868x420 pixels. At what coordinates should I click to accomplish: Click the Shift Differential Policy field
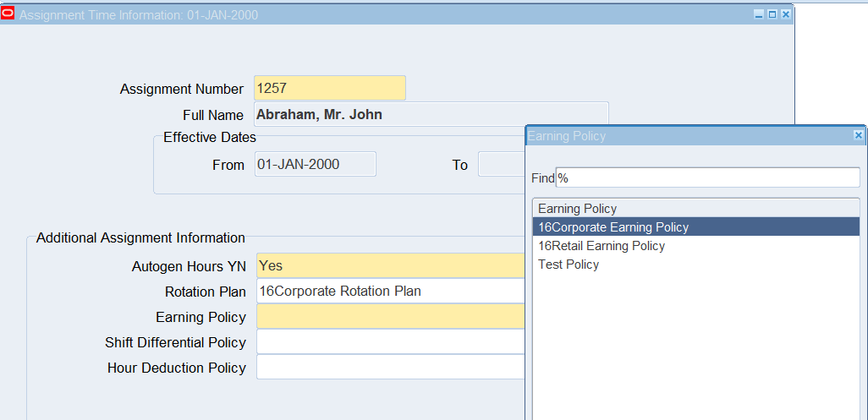tap(389, 342)
